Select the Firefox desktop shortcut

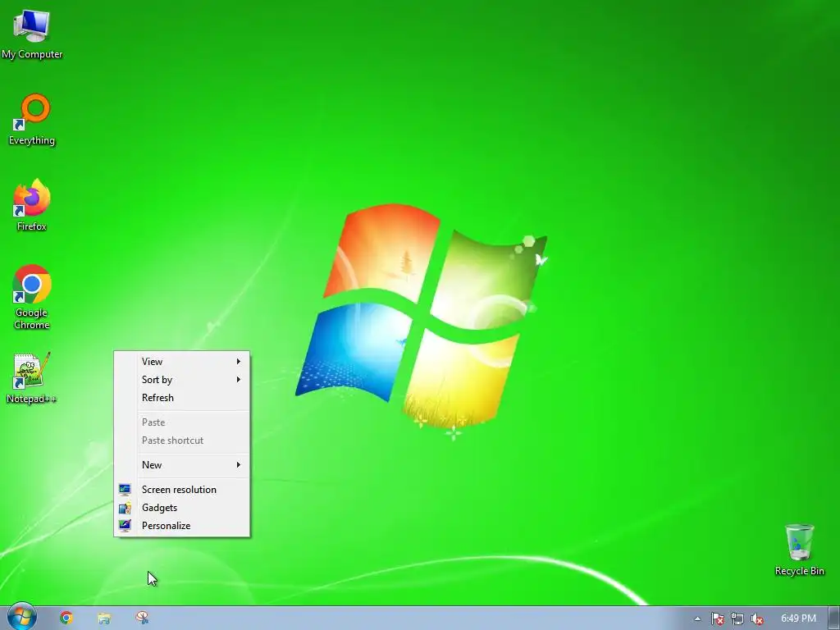click(x=32, y=205)
